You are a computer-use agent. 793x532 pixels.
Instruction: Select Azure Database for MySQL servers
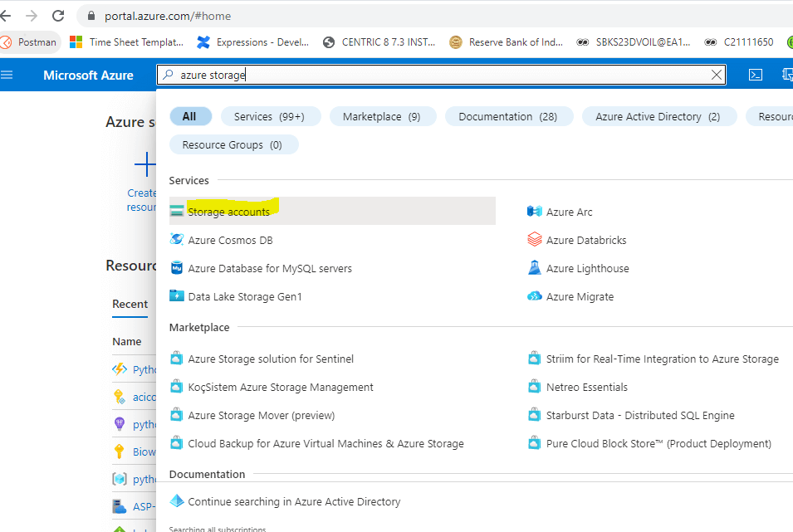click(x=269, y=267)
